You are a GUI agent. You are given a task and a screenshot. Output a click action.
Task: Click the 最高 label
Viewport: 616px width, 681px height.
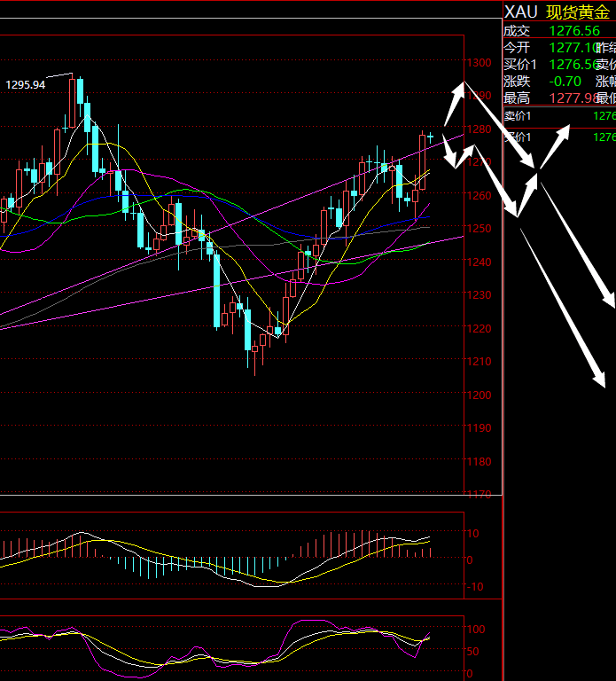[517, 98]
